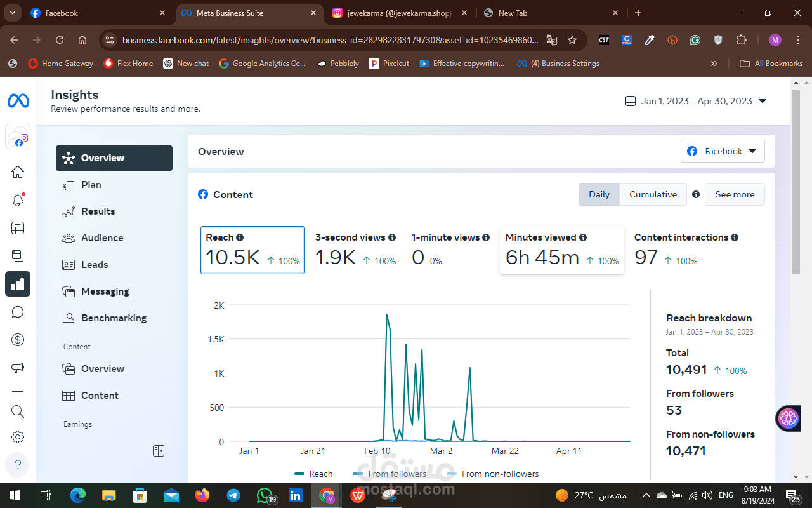Bookmark page with star icon
The height and width of the screenshot is (508, 812).
click(572, 40)
